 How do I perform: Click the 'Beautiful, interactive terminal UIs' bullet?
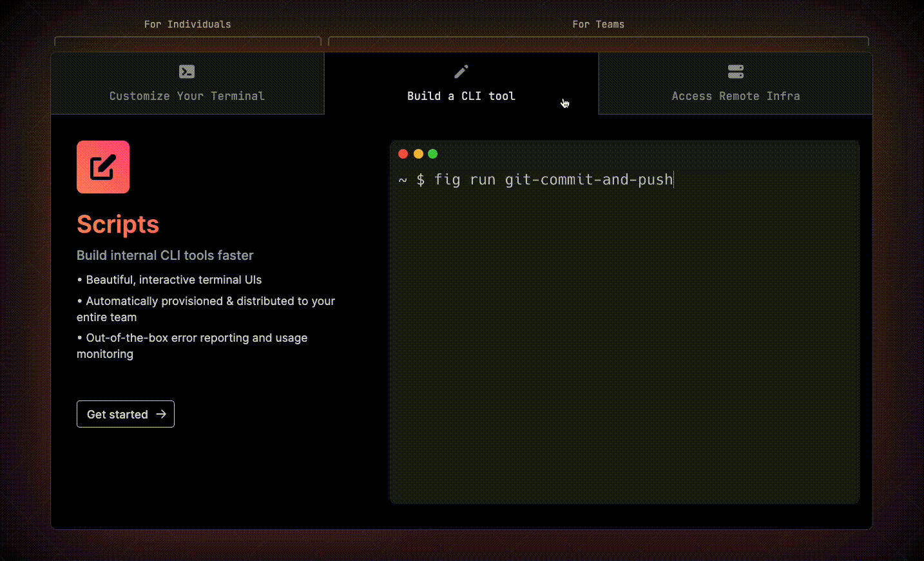tap(169, 280)
